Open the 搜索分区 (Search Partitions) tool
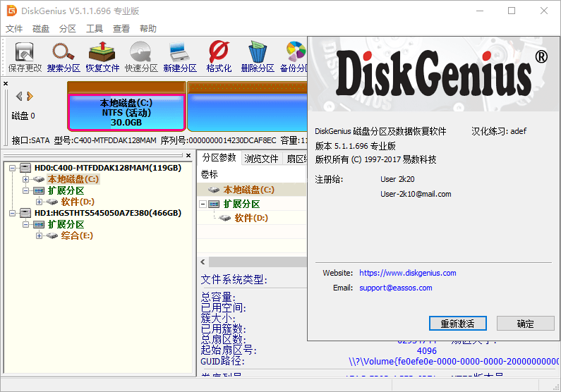Viewport: 561px width, 392px height. [x=64, y=56]
